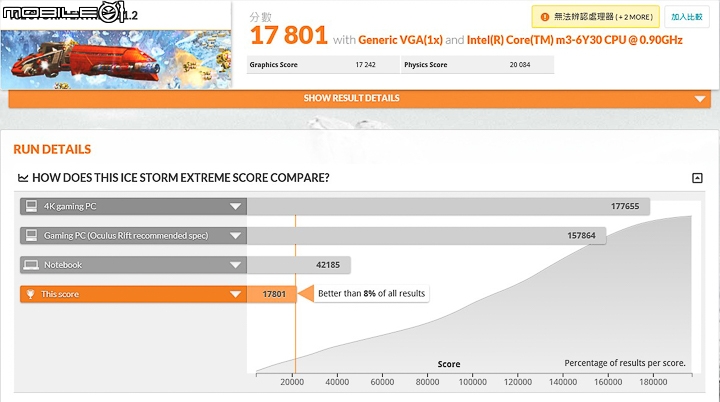Open the 無法辨認處理器 (+2 MORE) warning notice
The image size is (720, 402).
click(596, 17)
